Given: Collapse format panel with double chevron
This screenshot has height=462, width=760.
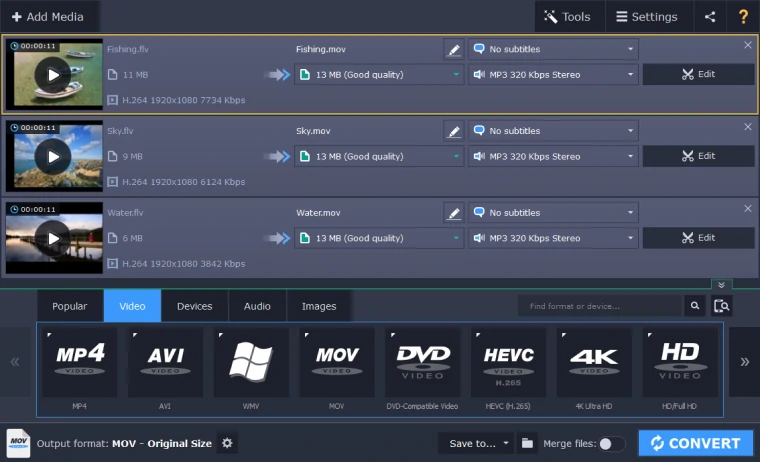Looking at the screenshot, I should click(721, 285).
